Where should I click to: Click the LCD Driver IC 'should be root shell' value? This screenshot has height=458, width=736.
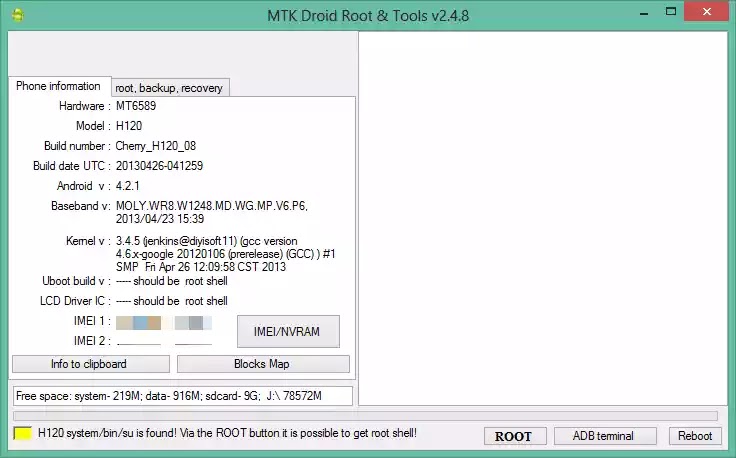172,301
